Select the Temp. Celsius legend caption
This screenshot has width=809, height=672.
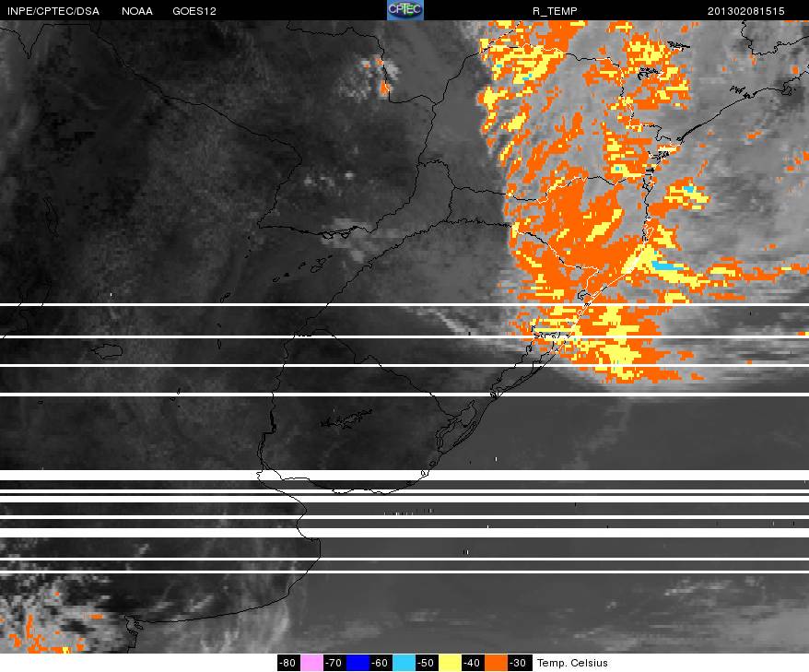[572, 663]
